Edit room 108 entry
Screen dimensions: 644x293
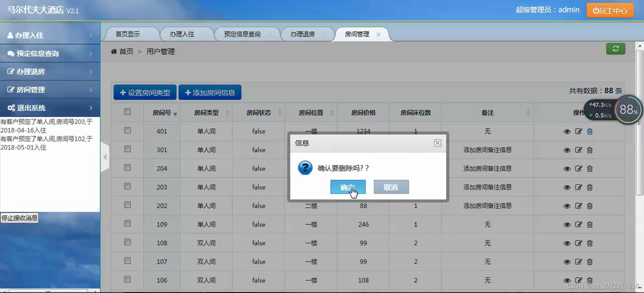[579, 243]
